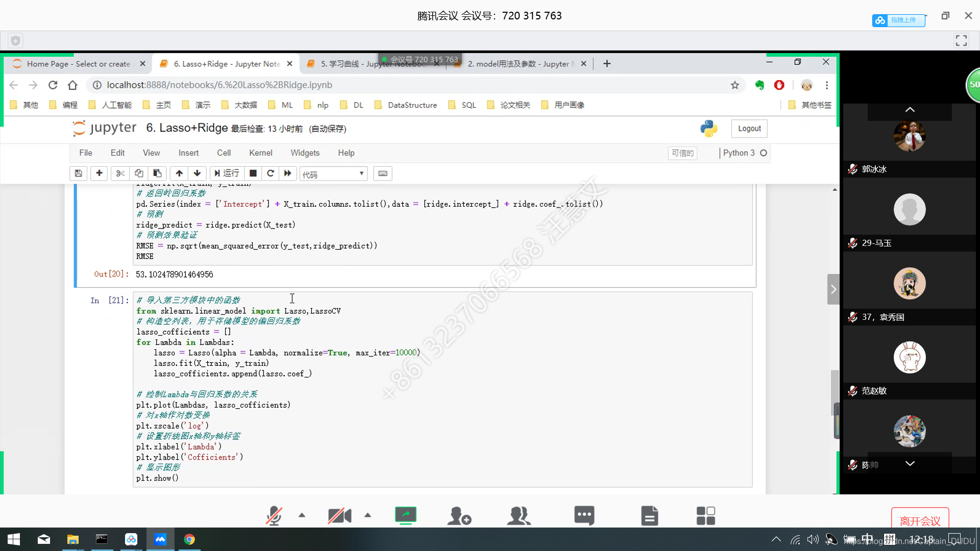Copy selected cells in Jupyter toolbar
This screenshot has width=980, height=551.
(139, 173)
